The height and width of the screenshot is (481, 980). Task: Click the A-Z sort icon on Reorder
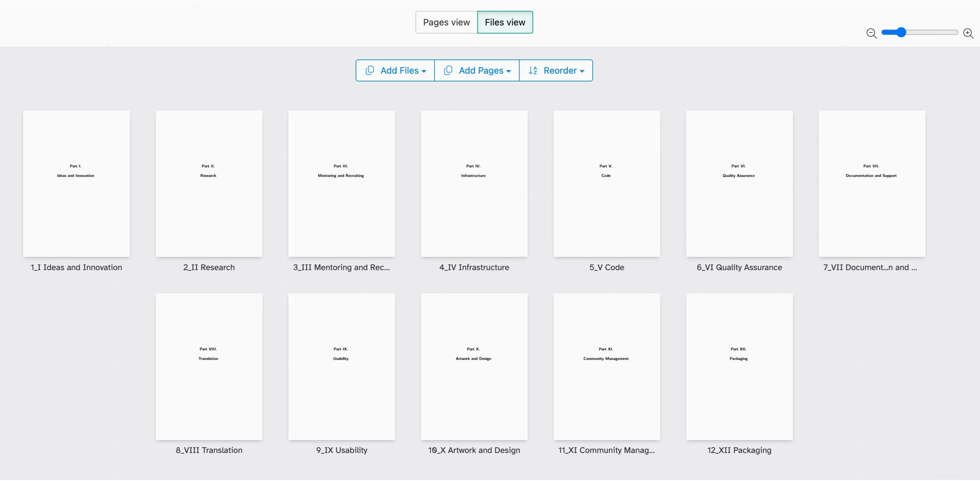click(x=533, y=71)
